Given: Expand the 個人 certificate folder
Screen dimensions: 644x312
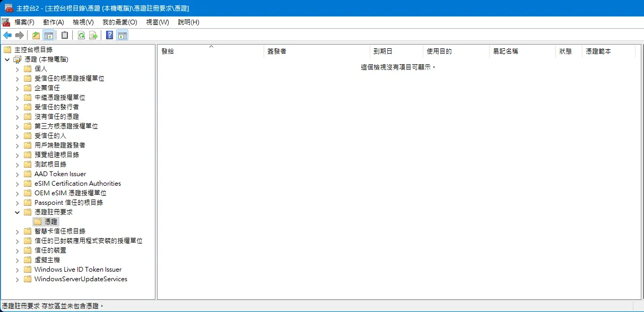Looking at the screenshot, I should [x=18, y=68].
